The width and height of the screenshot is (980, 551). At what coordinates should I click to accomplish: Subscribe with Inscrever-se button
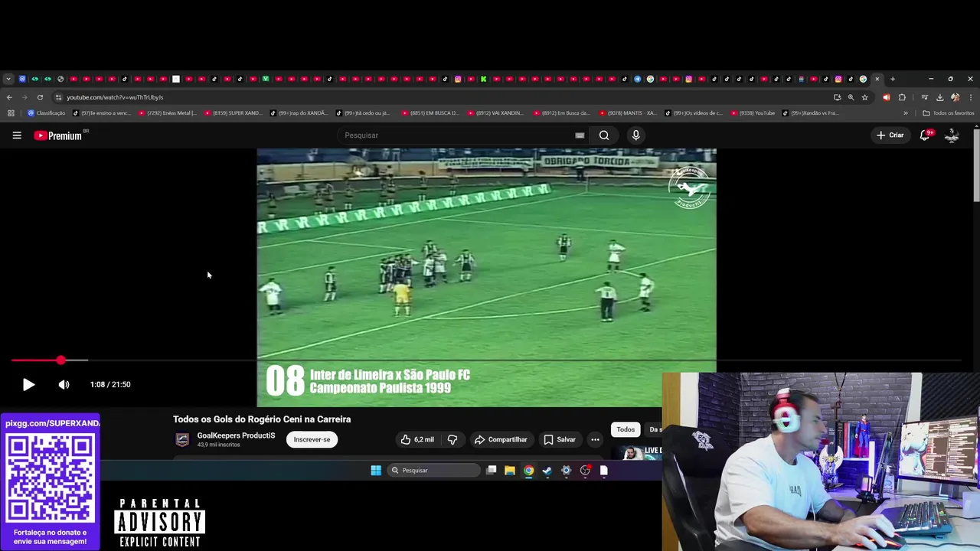pyautogui.click(x=312, y=439)
